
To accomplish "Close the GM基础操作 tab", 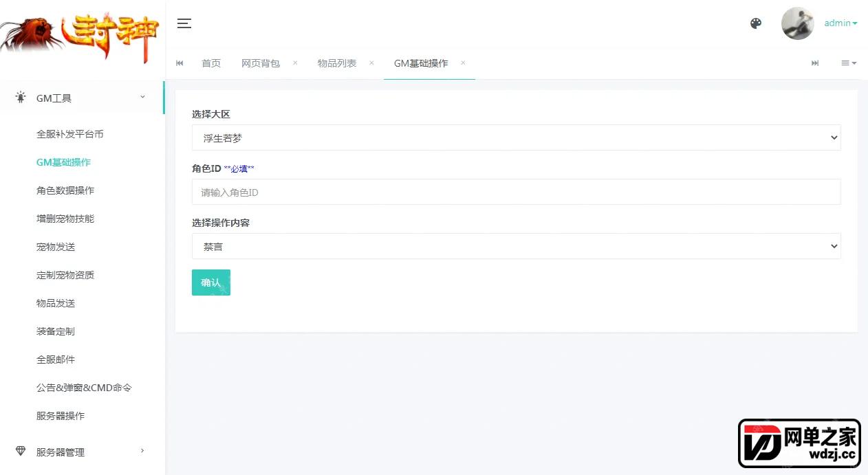I will (463, 63).
